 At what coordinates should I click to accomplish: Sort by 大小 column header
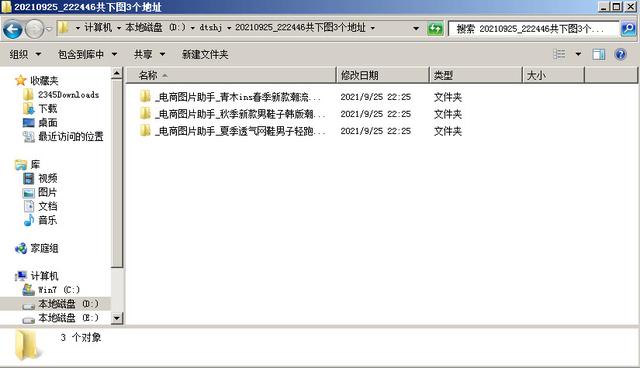[x=553, y=75]
